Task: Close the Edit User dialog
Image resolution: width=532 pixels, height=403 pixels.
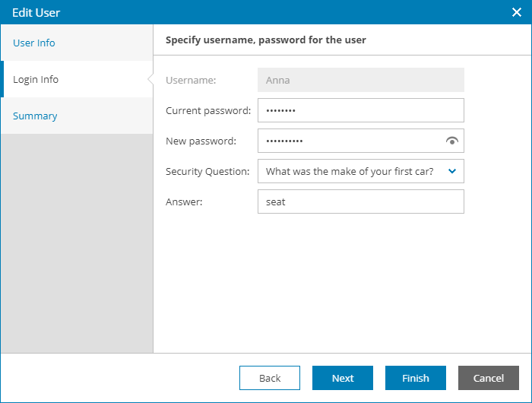Action: pyautogui.click(x=517, y=12)
